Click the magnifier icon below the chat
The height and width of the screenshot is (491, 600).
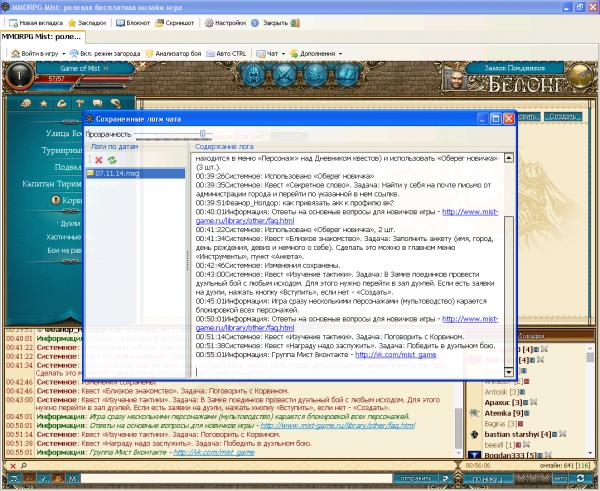pos(24,466)
